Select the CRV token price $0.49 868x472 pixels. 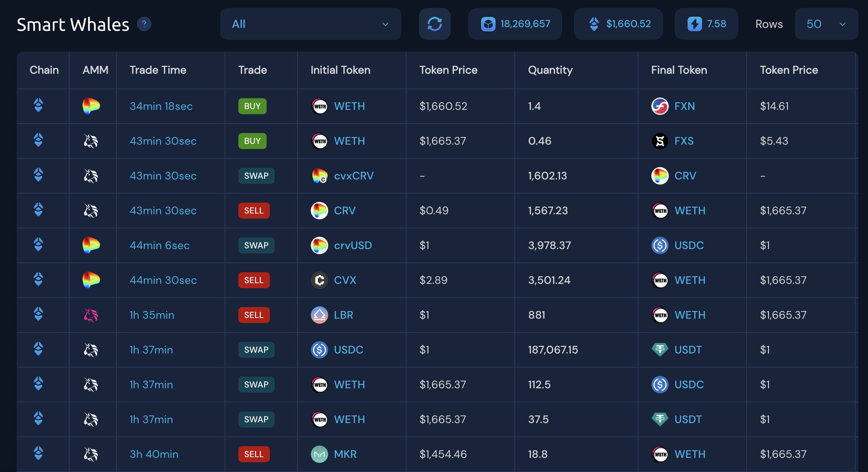[x=434, y=211]
